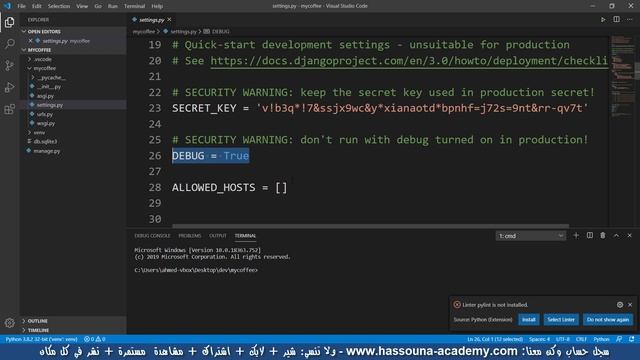Open notification settings gear for linter message
This screenshot has width=640, height=360.
click(620, 304)
